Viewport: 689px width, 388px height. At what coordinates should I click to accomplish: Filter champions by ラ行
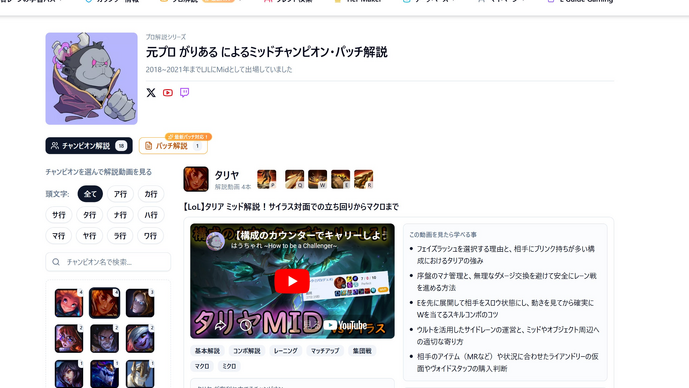click(120, 236)
